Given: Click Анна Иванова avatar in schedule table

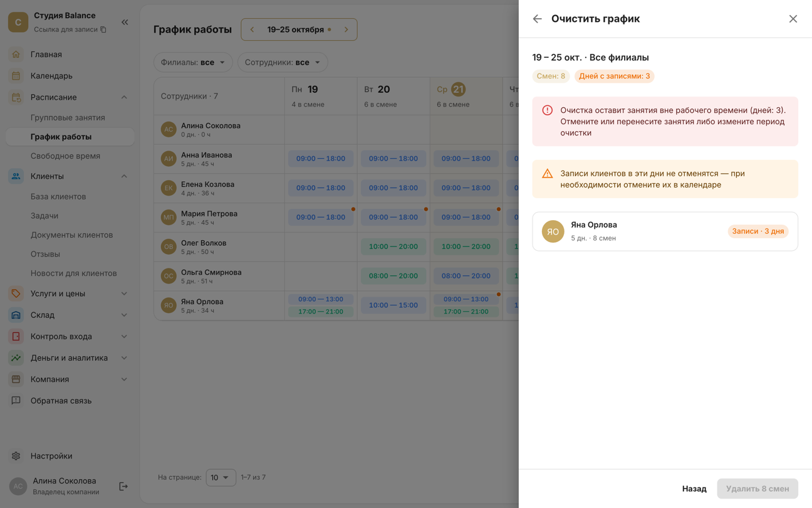Looking at the screenshot, I should [x=169, y=159].
